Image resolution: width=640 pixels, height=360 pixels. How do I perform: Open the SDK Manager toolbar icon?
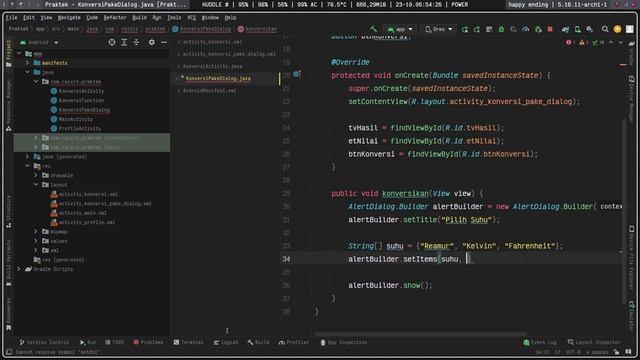(x=589, y=29)
